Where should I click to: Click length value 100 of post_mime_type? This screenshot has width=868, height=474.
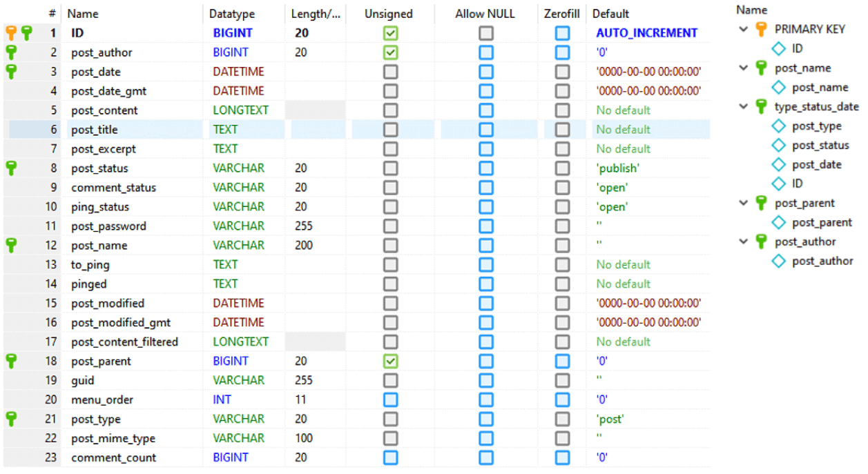(303, 438)
